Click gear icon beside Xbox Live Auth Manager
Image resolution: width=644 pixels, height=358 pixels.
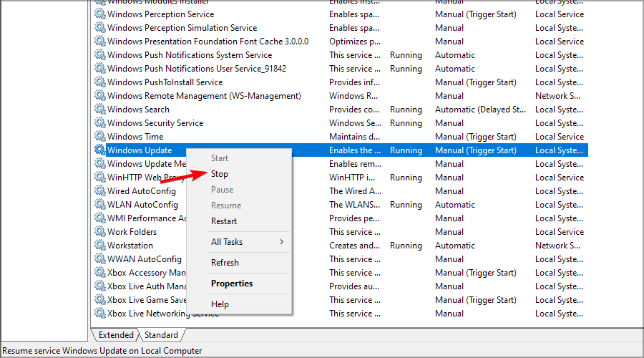coord(99,286)
